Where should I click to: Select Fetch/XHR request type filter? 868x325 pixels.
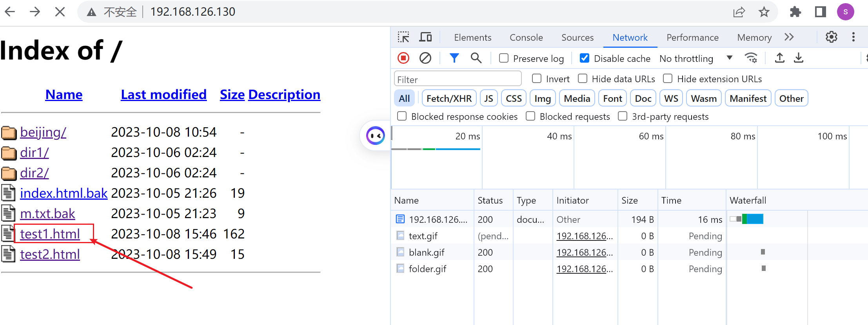click(x=449, y=98)
